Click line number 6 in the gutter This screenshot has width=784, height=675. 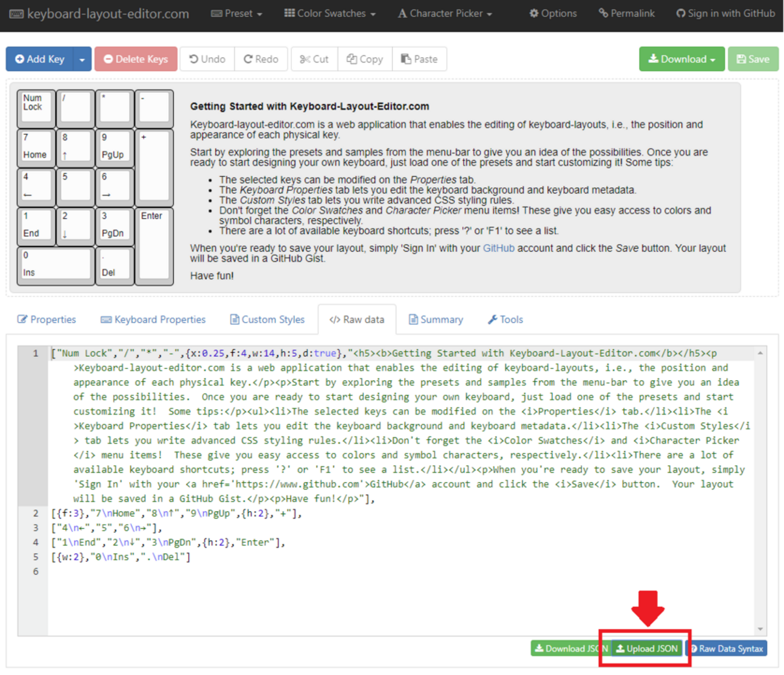(36, 571)
